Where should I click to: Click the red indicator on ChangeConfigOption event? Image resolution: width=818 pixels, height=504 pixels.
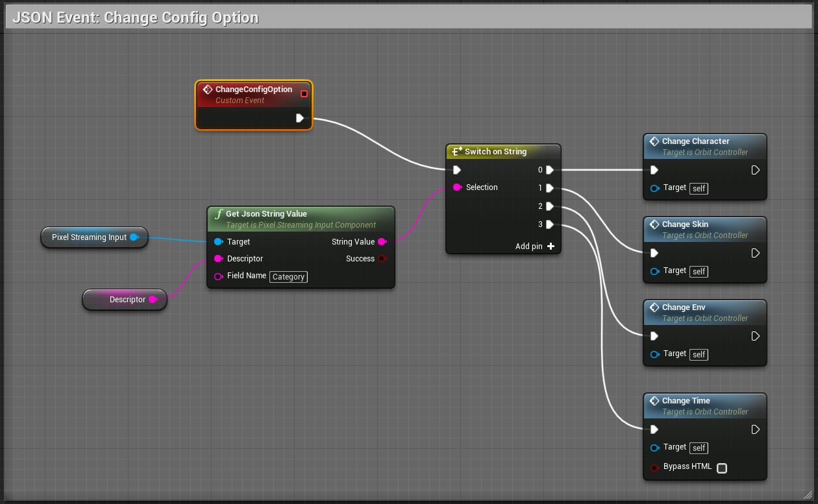point(303,93)
